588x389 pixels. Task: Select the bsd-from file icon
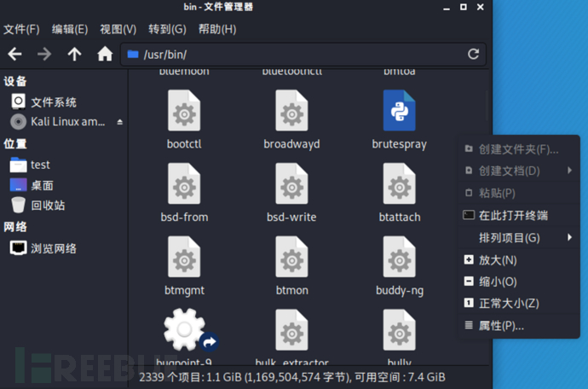184,183
